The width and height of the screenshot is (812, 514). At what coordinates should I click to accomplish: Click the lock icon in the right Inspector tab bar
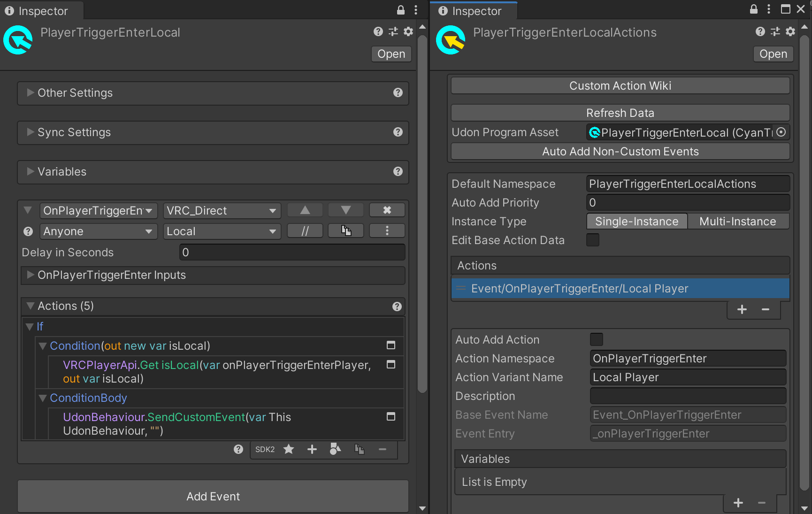point(754,9)
